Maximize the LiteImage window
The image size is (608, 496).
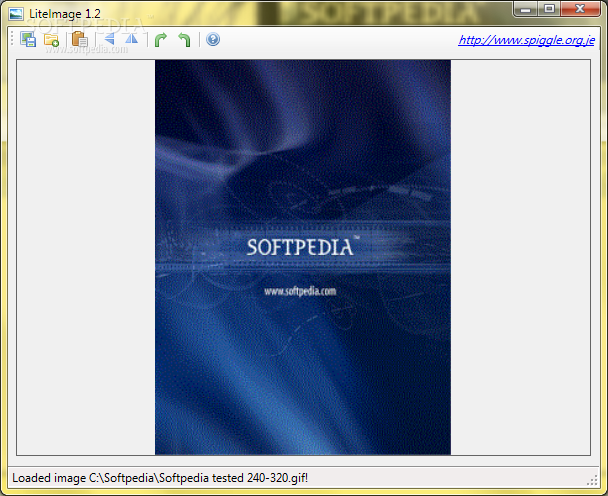pyautogui.click(x=549, y=9)
